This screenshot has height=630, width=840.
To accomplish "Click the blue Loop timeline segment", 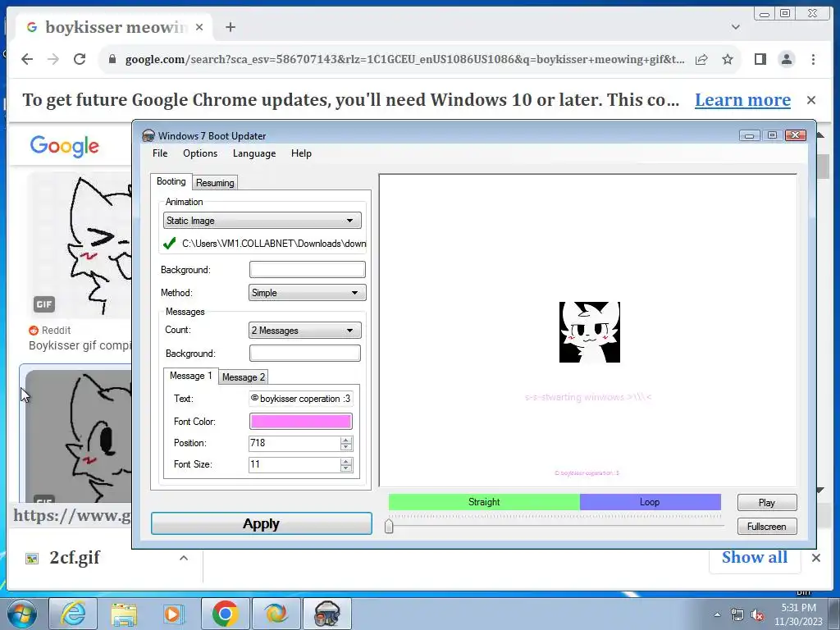I will [650, 502].
